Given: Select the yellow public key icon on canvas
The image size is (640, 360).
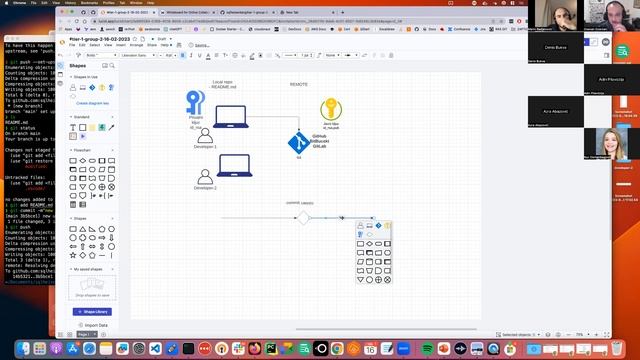Looking at the screenshot, I should pyautogui.click(x=331, y=109).
